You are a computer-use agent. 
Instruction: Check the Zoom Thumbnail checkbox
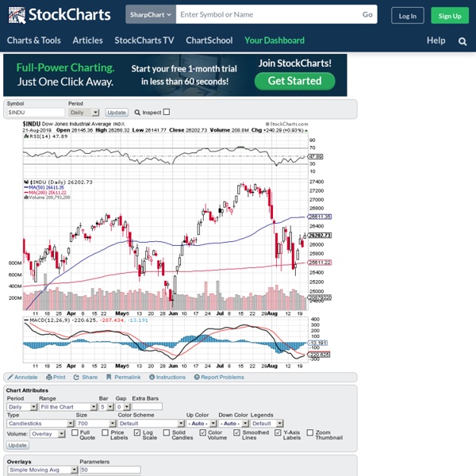pos(310,432)
